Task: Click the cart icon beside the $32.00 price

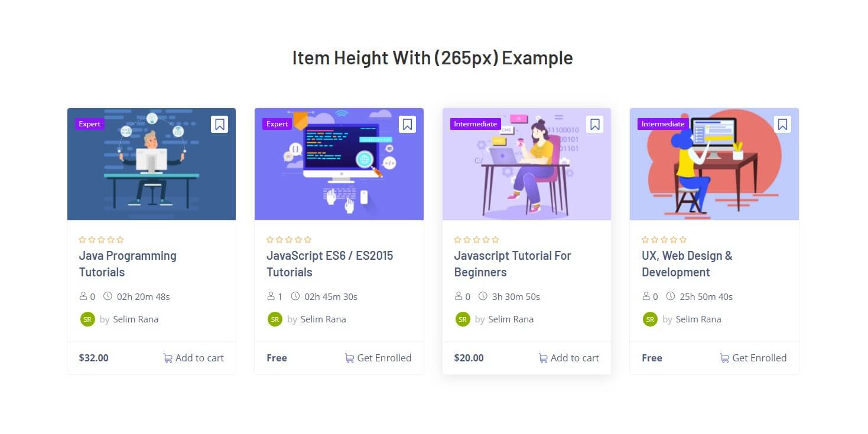Action: 168,358
